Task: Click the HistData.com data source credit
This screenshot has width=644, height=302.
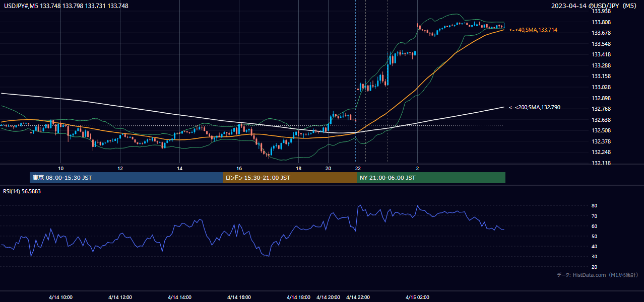Action: tap(598, 275)
